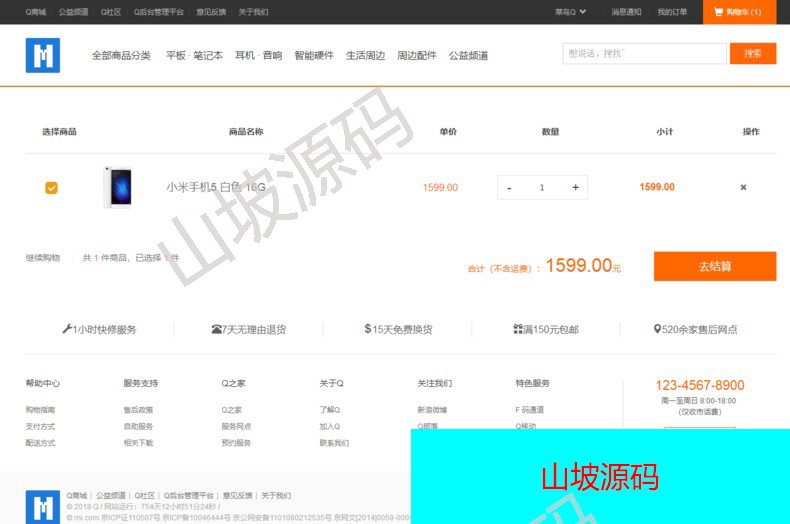Open the 周边配件 category
Screen dimensions: 790x524
point(417,55)
